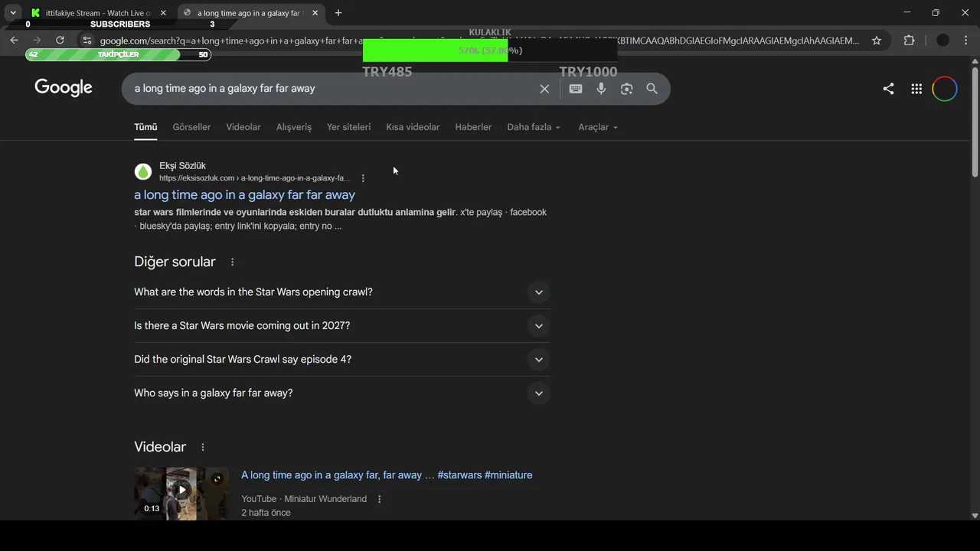Switch to the ittifakiye Stream browser tab

(98, 13)
